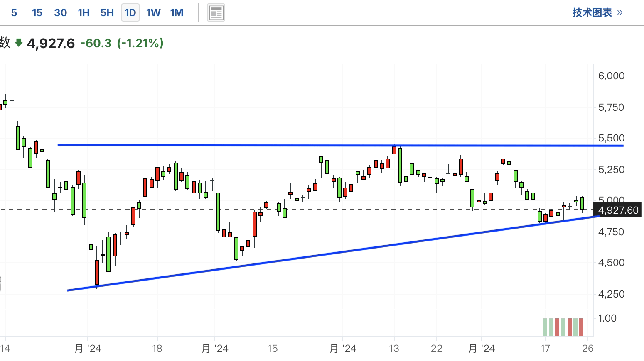The image size is (644, 361).
Task: Switch to the 5H timeframe
Action: (107, 13)
